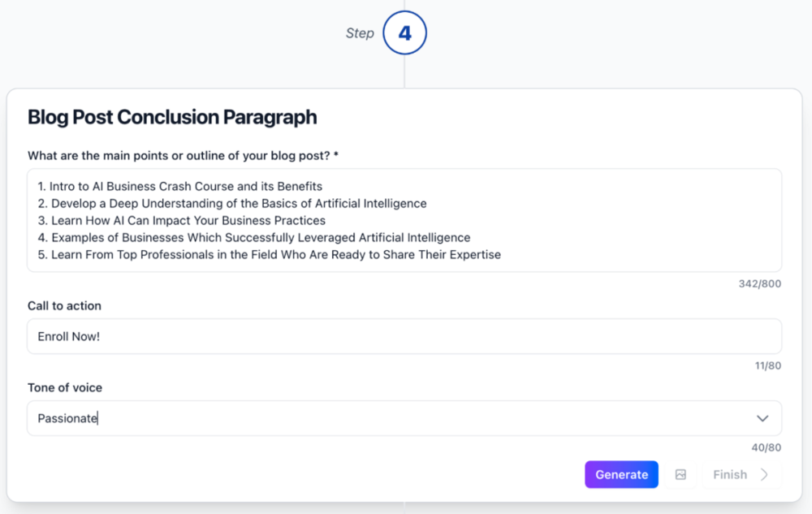Click the "Tone of voice" label
Image resolution: width=812 pixels, height=514 pixels.
pyautogui.click(x=65, y=387)
